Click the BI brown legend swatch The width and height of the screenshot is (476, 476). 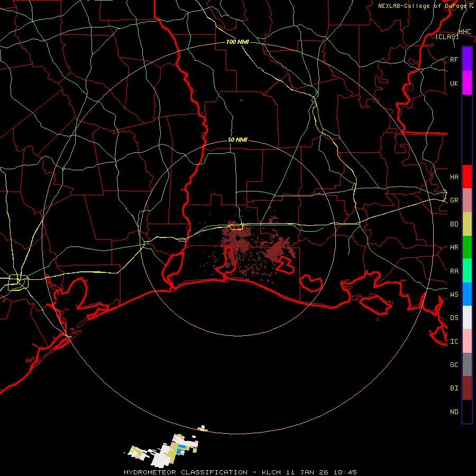click(467, 388)
